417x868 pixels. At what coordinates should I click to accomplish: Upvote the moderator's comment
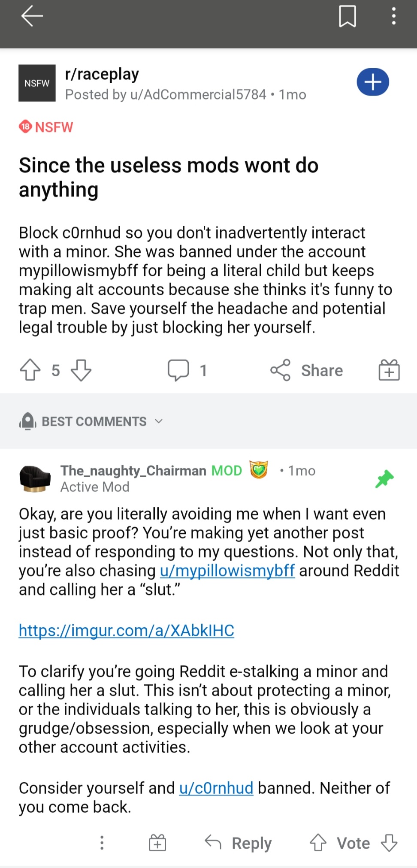(x=318, y=843)
